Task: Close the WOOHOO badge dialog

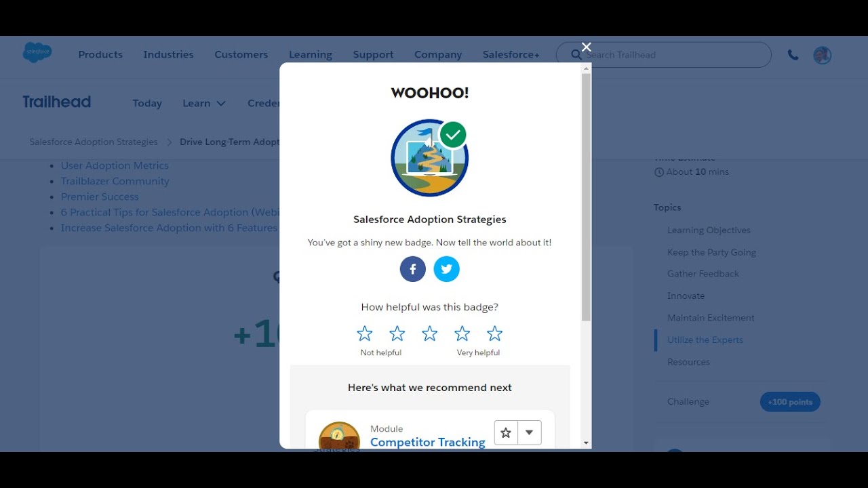Action: coord(587,47)
